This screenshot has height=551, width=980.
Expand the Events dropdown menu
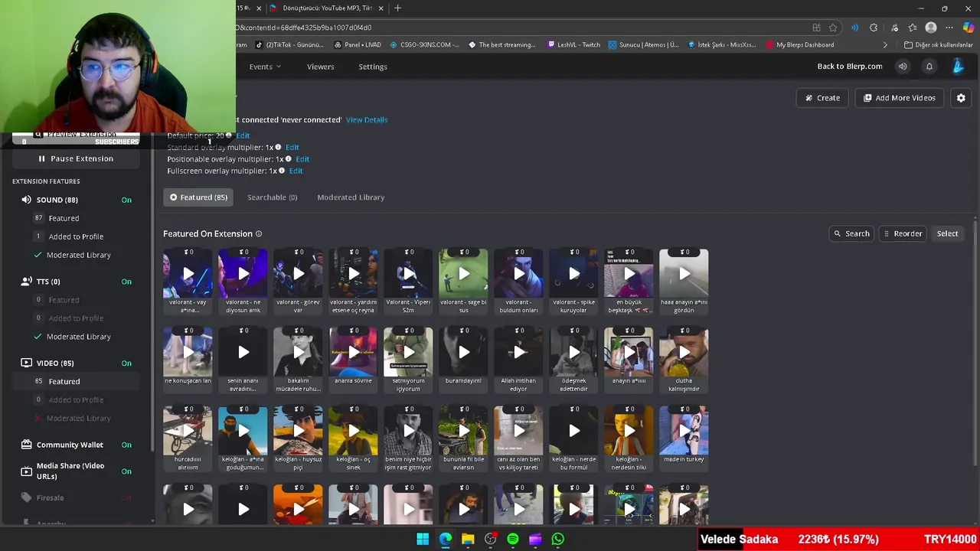coord(265,67)
